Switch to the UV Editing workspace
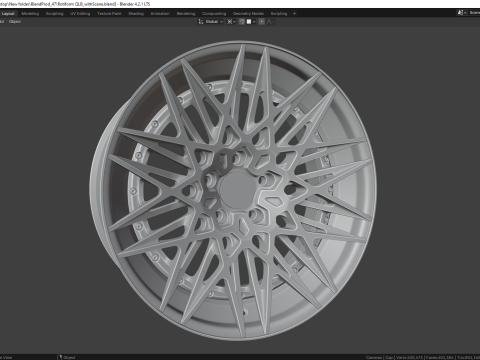The height and width of the screenshot is (360, 480). point(80,14)
